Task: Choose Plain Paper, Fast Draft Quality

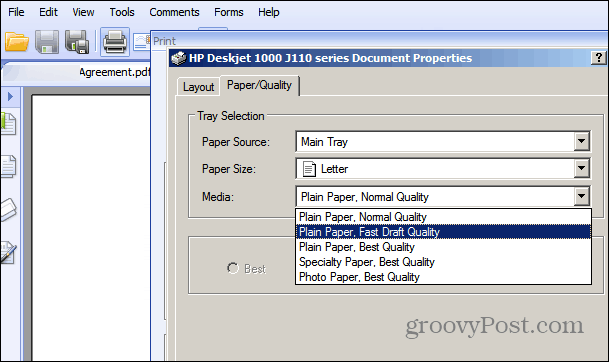Action: [x=443, y=232]
